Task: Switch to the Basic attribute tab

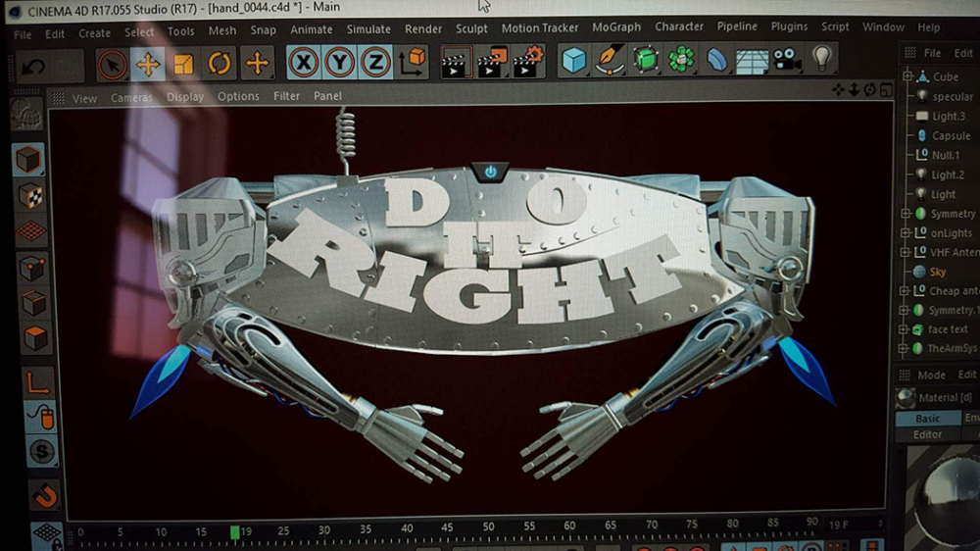Action: pyautogui.click(x=927, y=419)
